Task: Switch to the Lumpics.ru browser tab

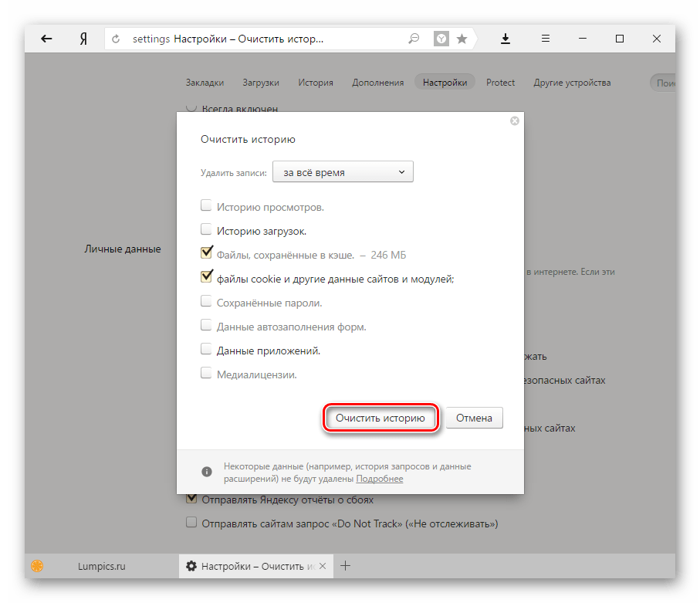Action: pos(100,566)
